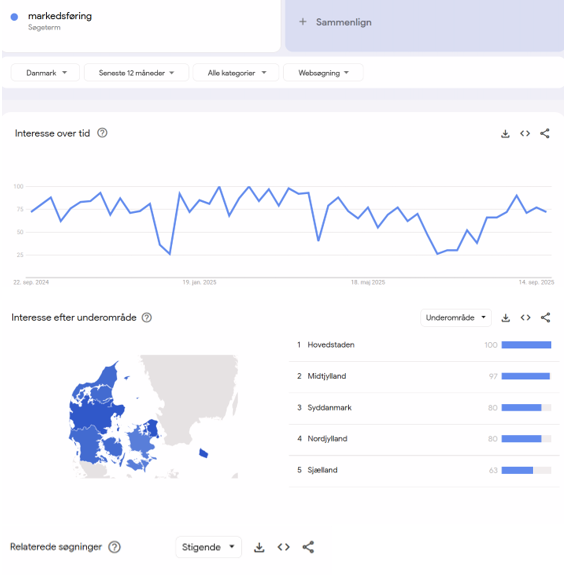Viewport: 564px width, 575px height.
Task: Open the Stigende sorting dropdown
Action: click(x=208, y=547)
